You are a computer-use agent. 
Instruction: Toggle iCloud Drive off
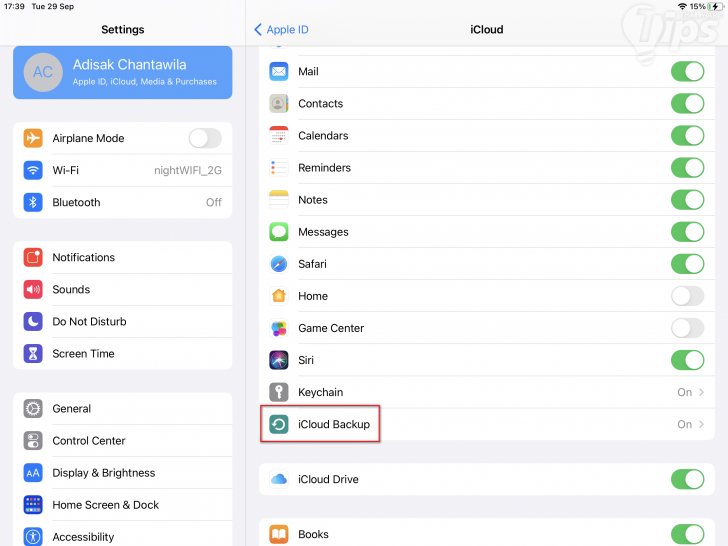tap(687, 479)
